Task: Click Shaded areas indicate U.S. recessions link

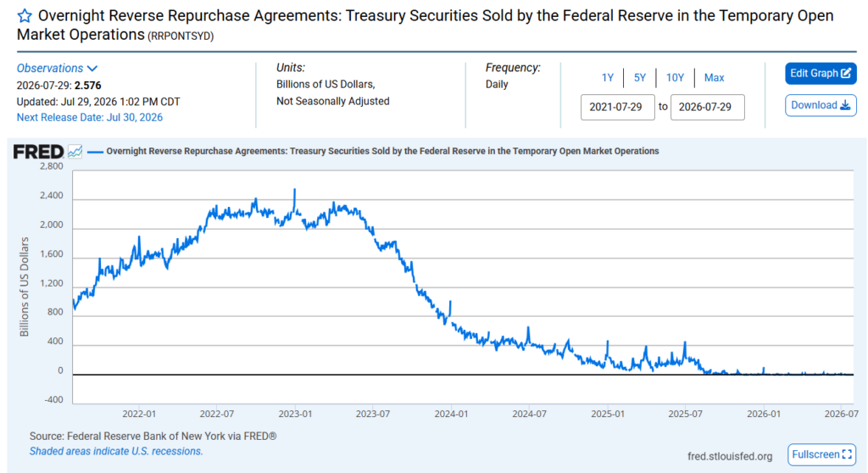Action: click(x=116, y=452)
